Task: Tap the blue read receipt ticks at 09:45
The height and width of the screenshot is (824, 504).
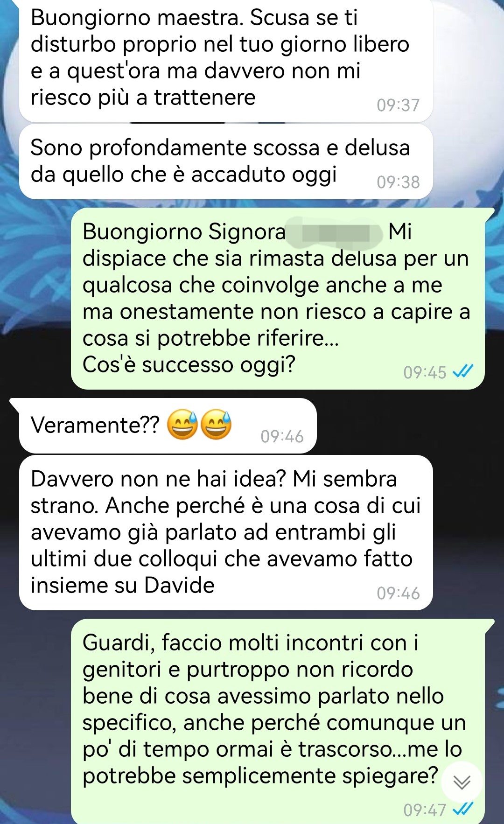Action: tap(463, 371)
